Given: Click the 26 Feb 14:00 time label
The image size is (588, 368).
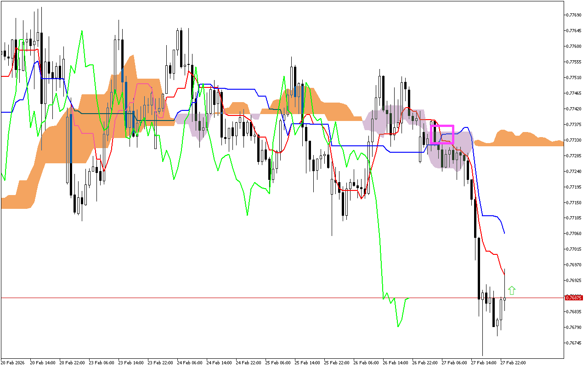Looking at the screenshot, I should 396,362.
